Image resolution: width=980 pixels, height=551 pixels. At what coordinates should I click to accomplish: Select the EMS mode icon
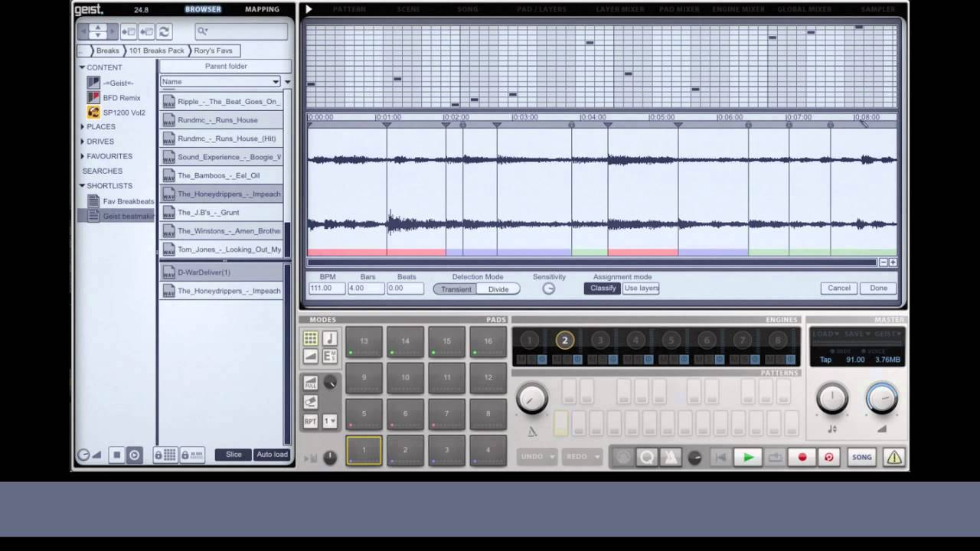330,356
